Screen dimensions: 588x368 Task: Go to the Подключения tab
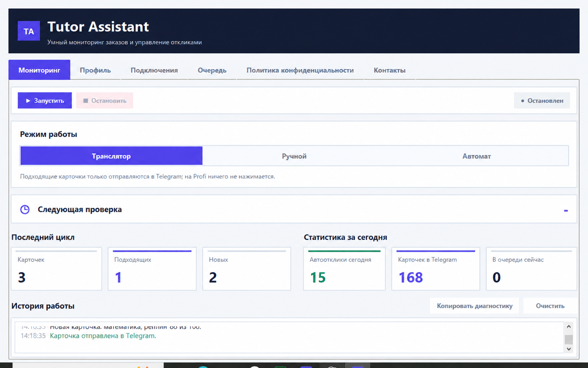point(154,70)
